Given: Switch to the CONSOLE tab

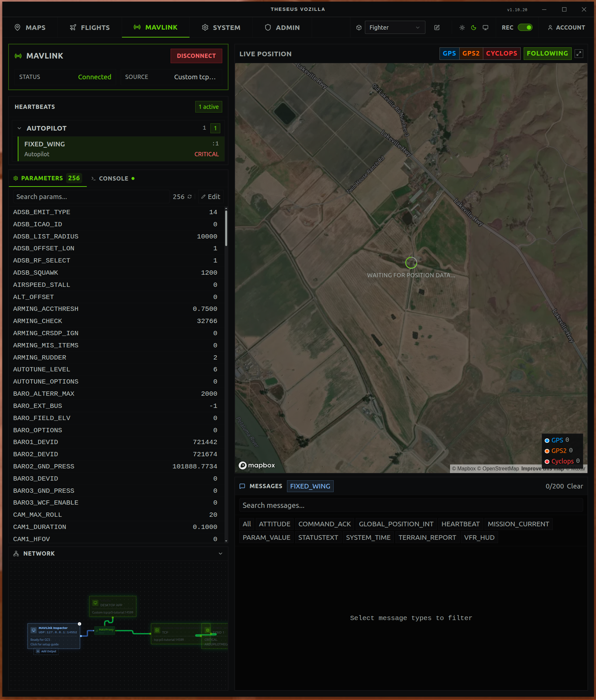Looking at the screenshot, I should pyautogui.click(x=113, y=178).
